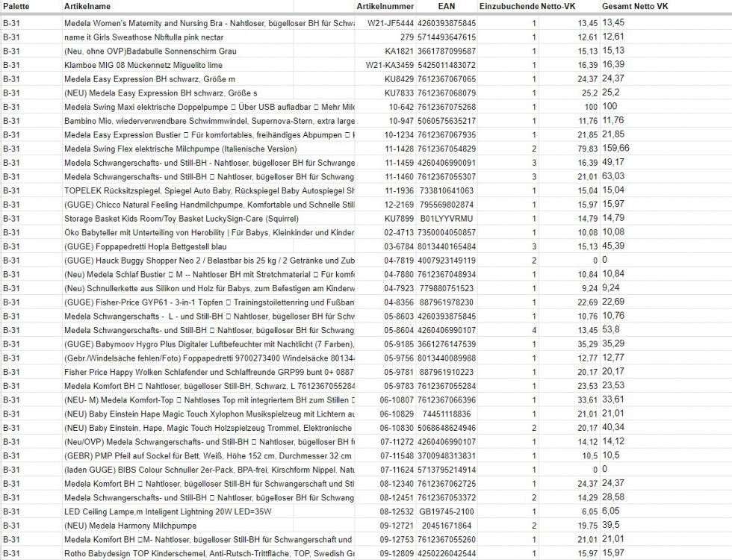Click Netto-VK value 33,61

coord(588,400)
